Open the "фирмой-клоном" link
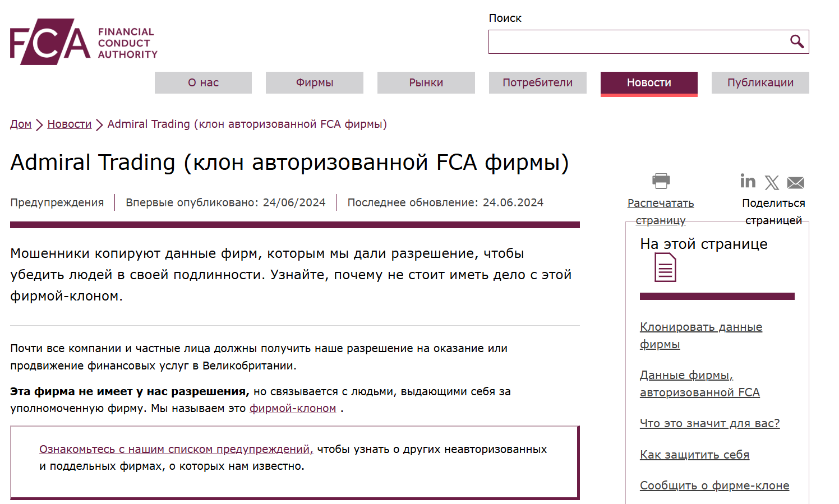Image resolution: width=839 pixels, height=504 pixels. (x=293, y=408)
